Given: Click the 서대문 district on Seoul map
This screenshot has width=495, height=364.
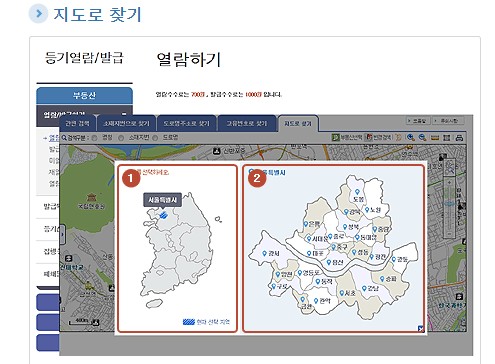Looking at the screenshot, I should pyautogui.click(x=317, y=239).
